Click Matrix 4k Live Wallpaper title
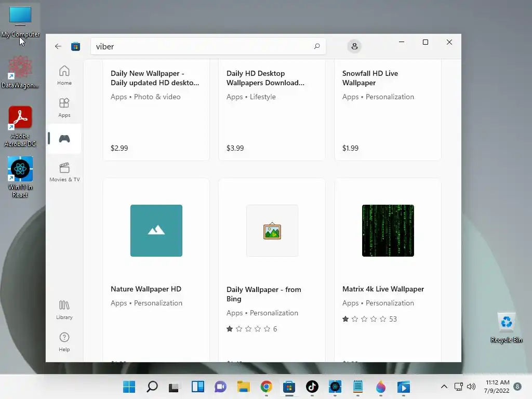 click(x=383, y=289)
